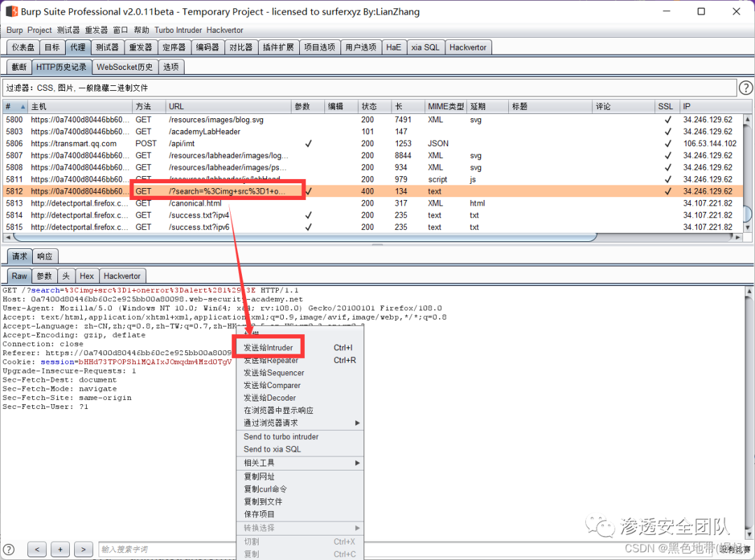Open the 头 view tab
The width and height of the screenshot is (755, 560).
point(66,276)
